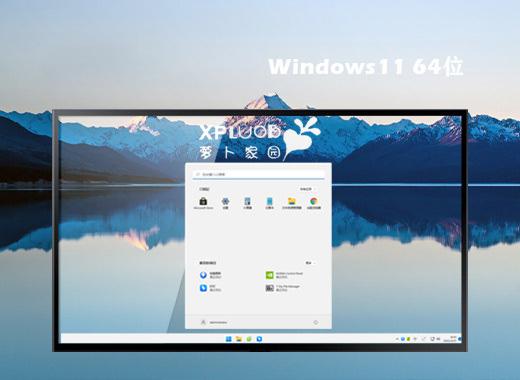Image resolution: width=520 pixels, height=380 pixels.
Task: Open Microsoft Store from pinned apps
Action: point(203,203)
